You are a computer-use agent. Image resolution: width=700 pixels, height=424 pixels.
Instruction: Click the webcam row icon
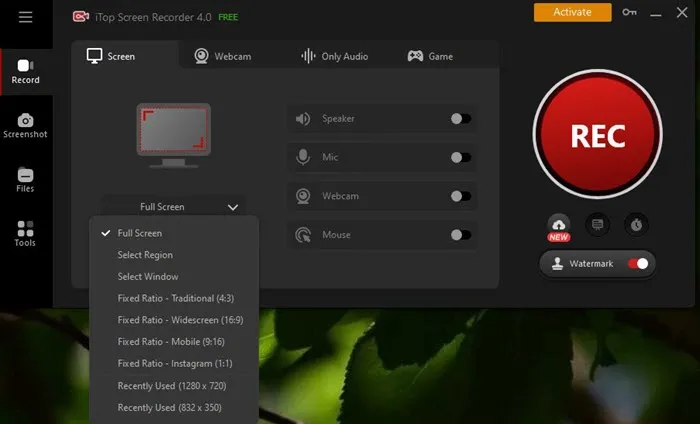tap(303, 196)
